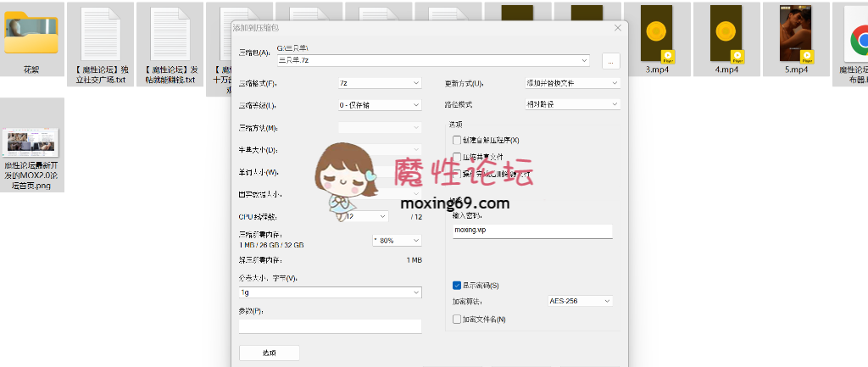
Task: Select the 4.mp4 video file
Action: [726, 34]
